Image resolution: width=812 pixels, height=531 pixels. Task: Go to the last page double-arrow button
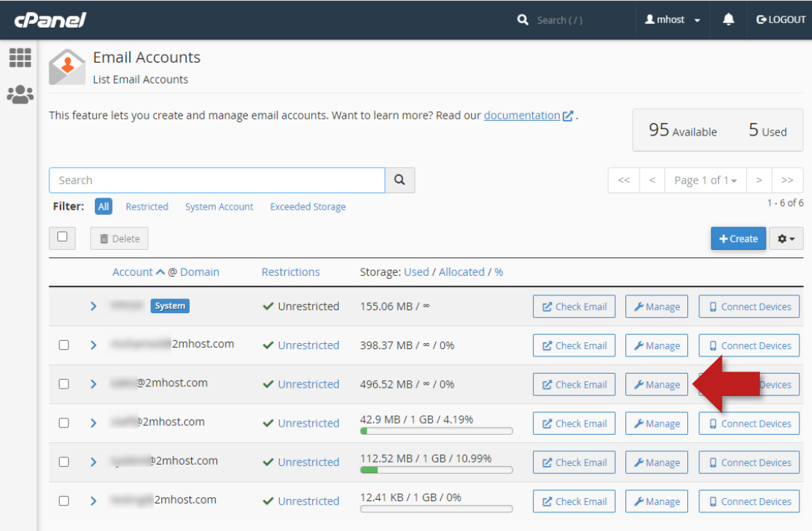pyautogui.click(x=787, y=180)
